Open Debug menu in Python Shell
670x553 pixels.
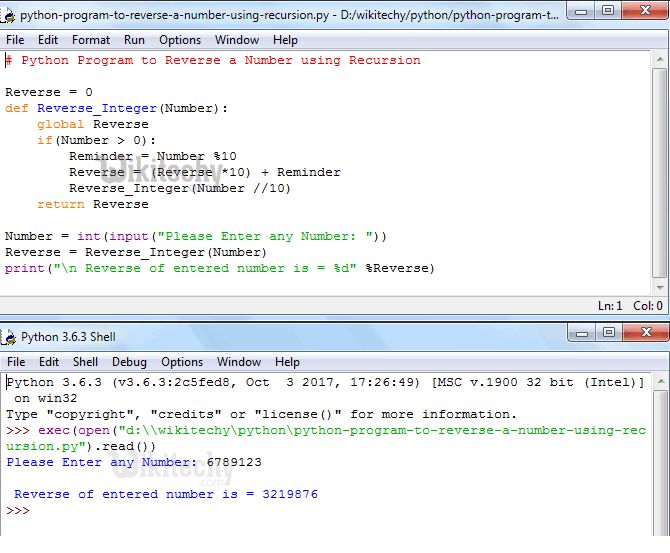click(x=129, y=362)
